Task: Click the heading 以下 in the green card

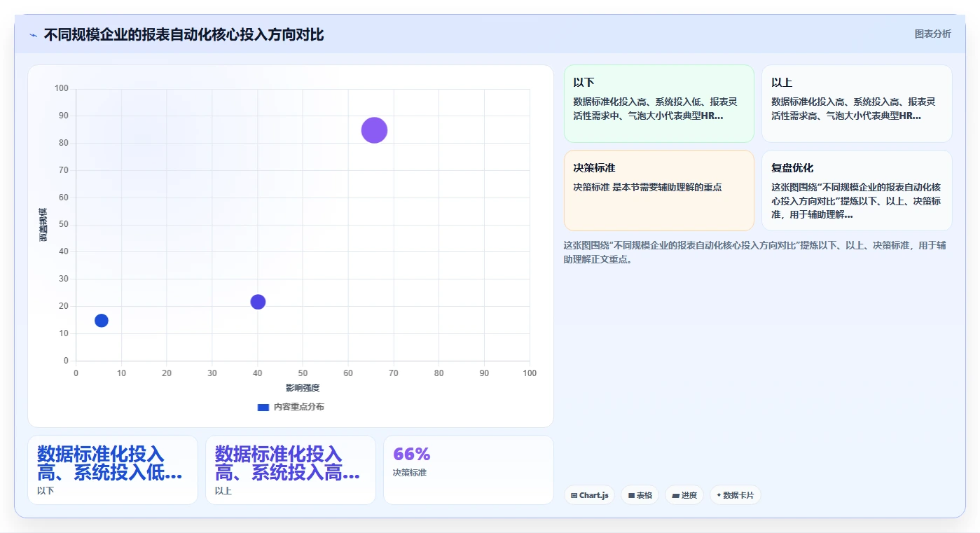Action: click(584, 83)
